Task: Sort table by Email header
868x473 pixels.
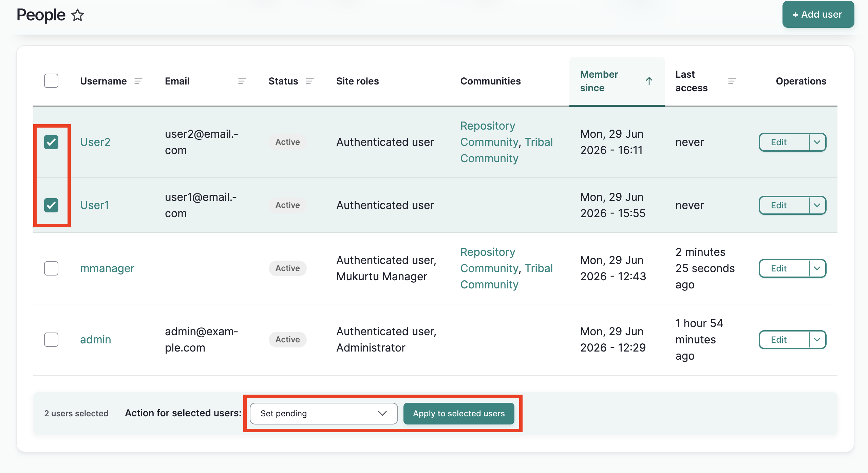Action: tap(177, 81)
